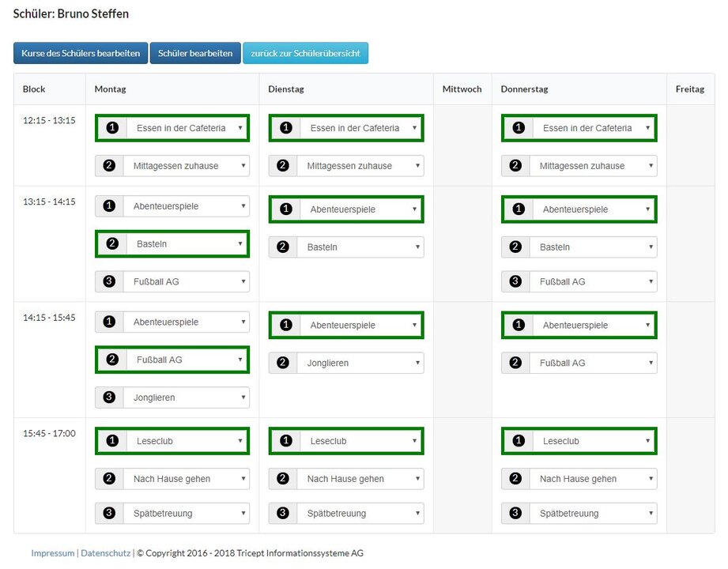The width and height of the screenshot is (728, 569).
Task: Click 'Kurse des Schülers bearbeiten' button
Action: pyautogui.click(x=81, y=54)
